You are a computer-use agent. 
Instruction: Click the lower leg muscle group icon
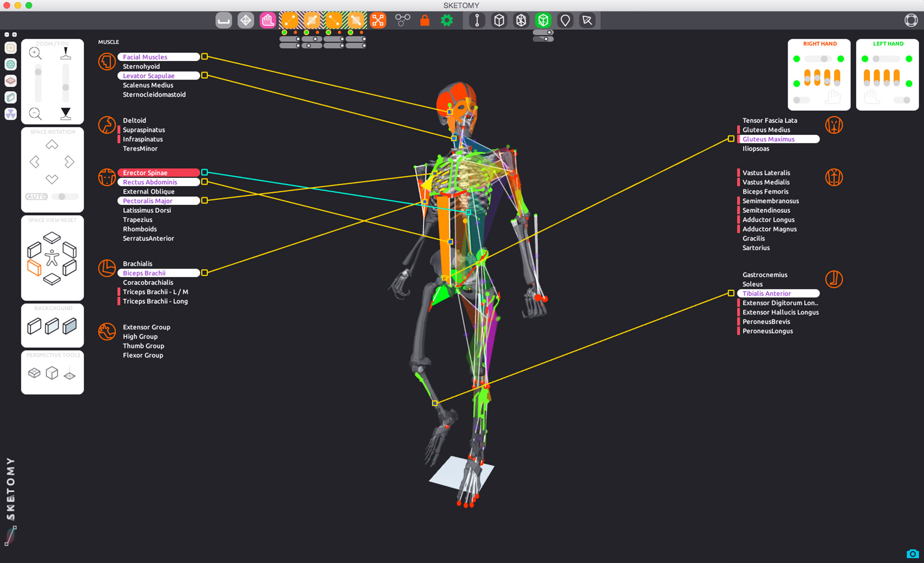[x=834, y=279]
